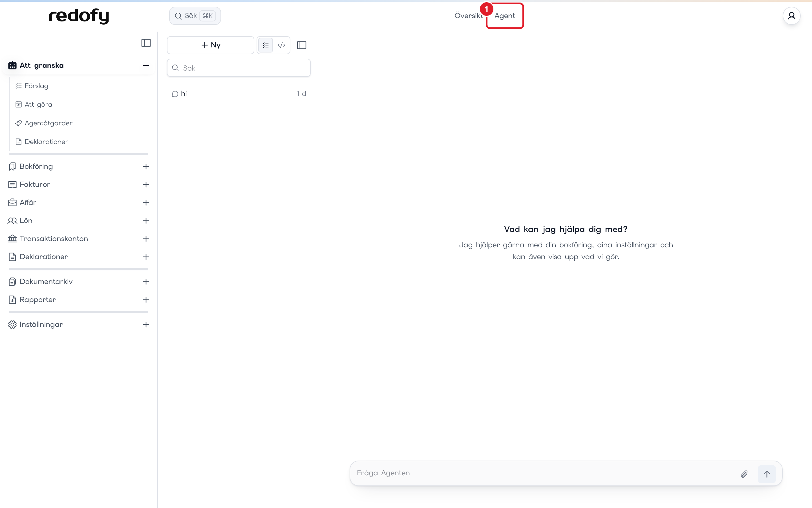Expand the Inställningar section
Image resolution: width=812 pixels, height=508 pixels.
pyautogui.click(x=146, y=325)
